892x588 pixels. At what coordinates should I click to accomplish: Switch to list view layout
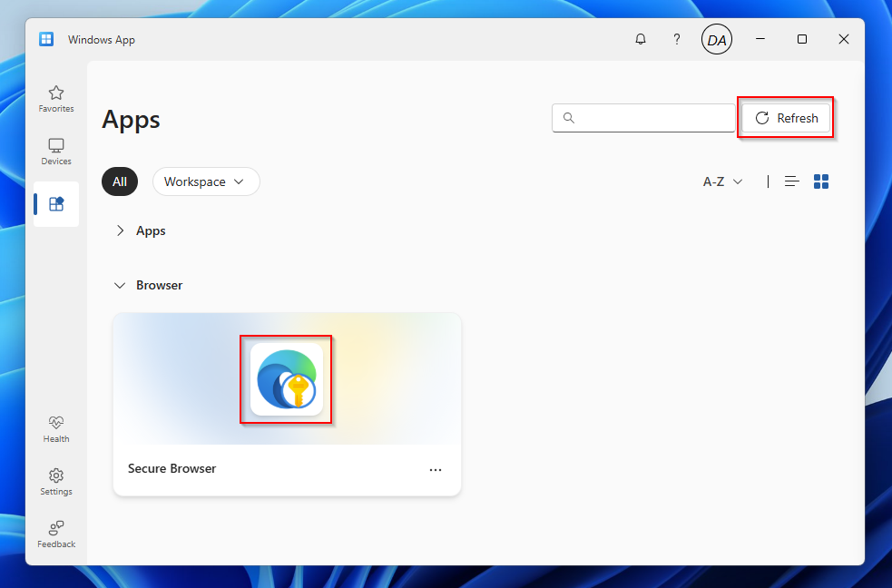792,181
